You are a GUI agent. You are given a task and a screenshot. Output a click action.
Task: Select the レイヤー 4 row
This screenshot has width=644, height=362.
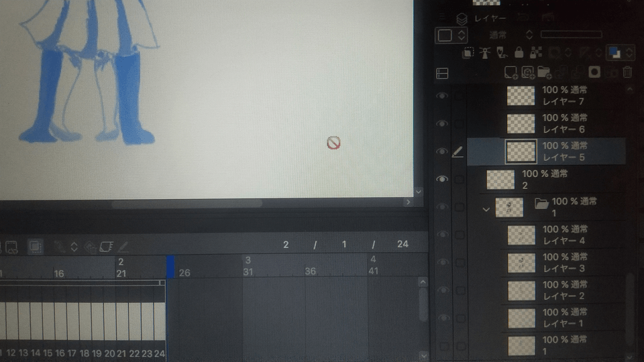pos(546,235)
